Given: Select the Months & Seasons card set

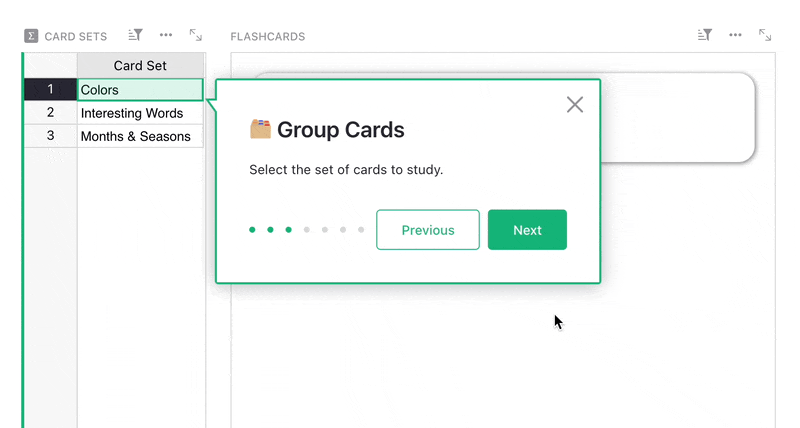Looking at the screenshot, I should [x=140, y=136].
